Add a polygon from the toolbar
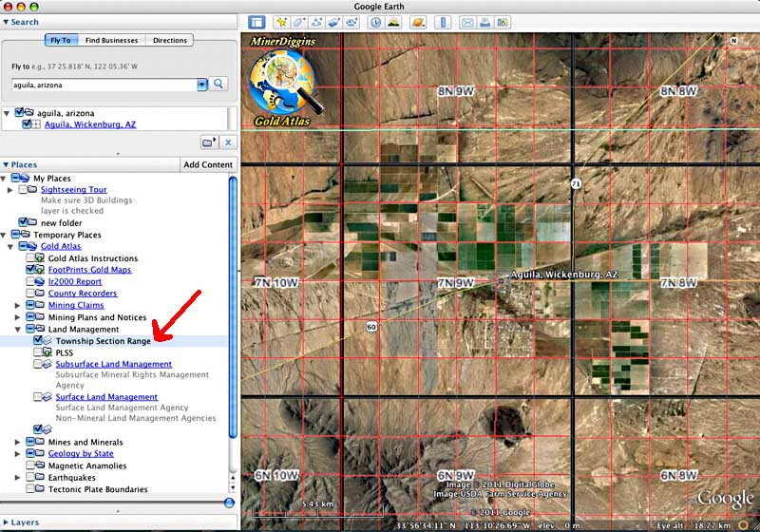Viewport: 760px width, 532px height. [x=298, y=22]
